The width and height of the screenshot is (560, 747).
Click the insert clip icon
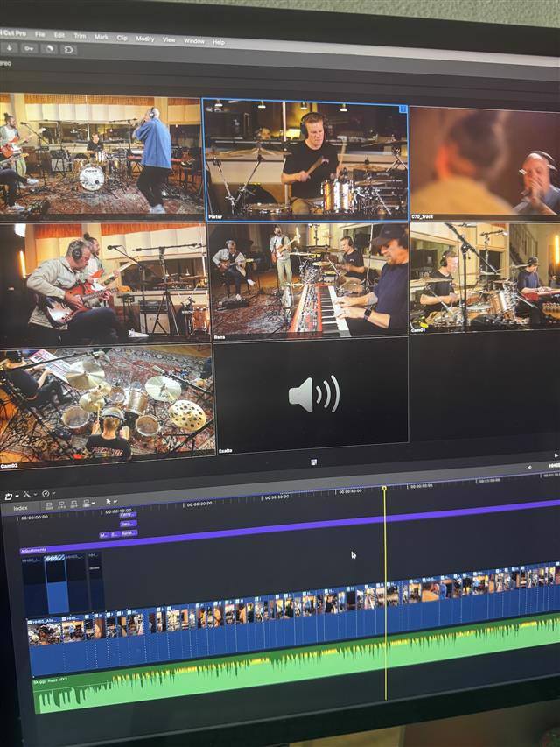tap(62, 504)
